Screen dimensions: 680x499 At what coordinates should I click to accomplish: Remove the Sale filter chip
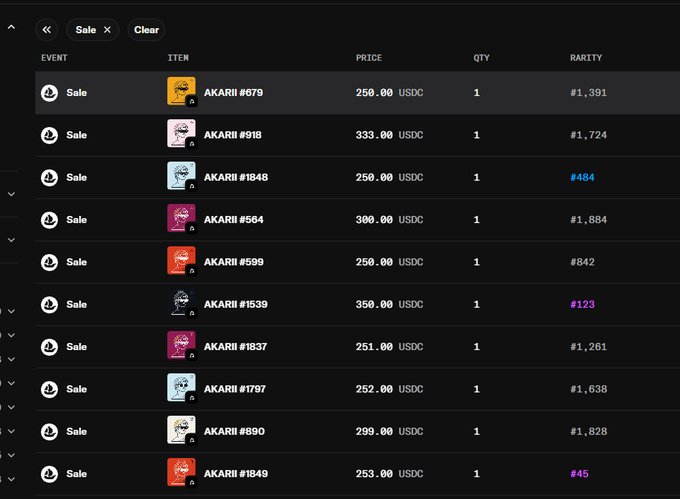(107, 30)
